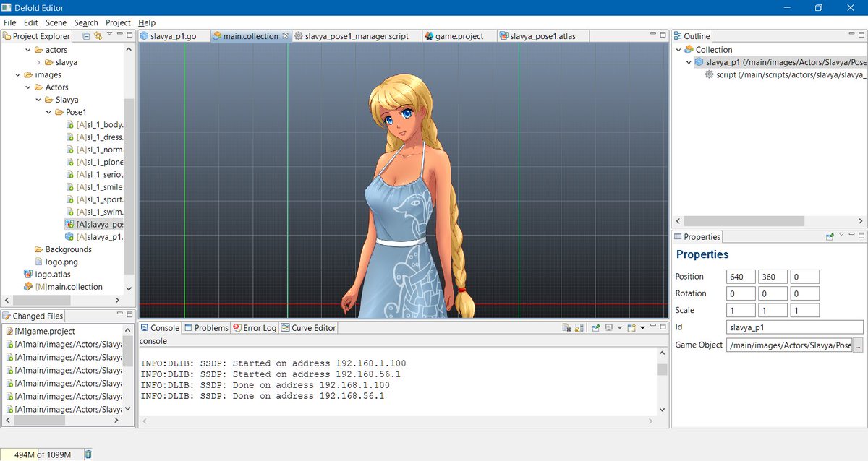This screenshot has width=868, height=461.
Task: Maximize the Properties panel
Action: (861, 236)
